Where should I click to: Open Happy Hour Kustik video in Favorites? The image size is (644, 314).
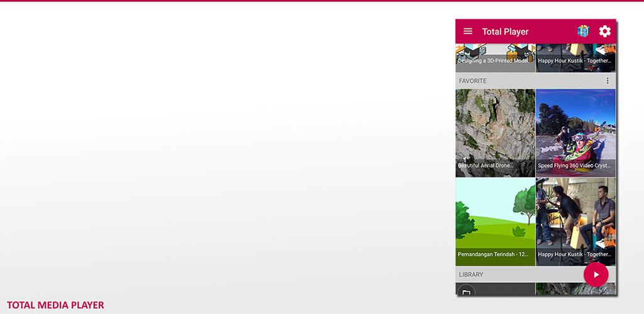click(576, 222)
